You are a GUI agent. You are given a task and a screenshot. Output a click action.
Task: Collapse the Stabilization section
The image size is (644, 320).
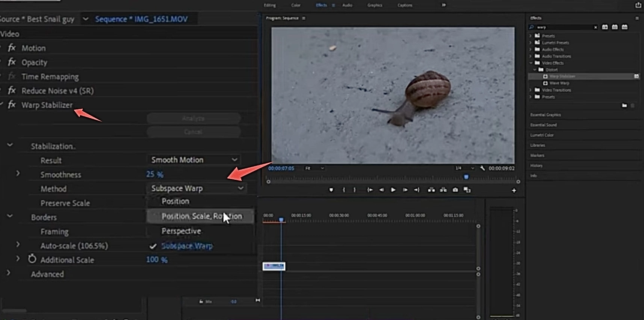(x=10, y=145)
